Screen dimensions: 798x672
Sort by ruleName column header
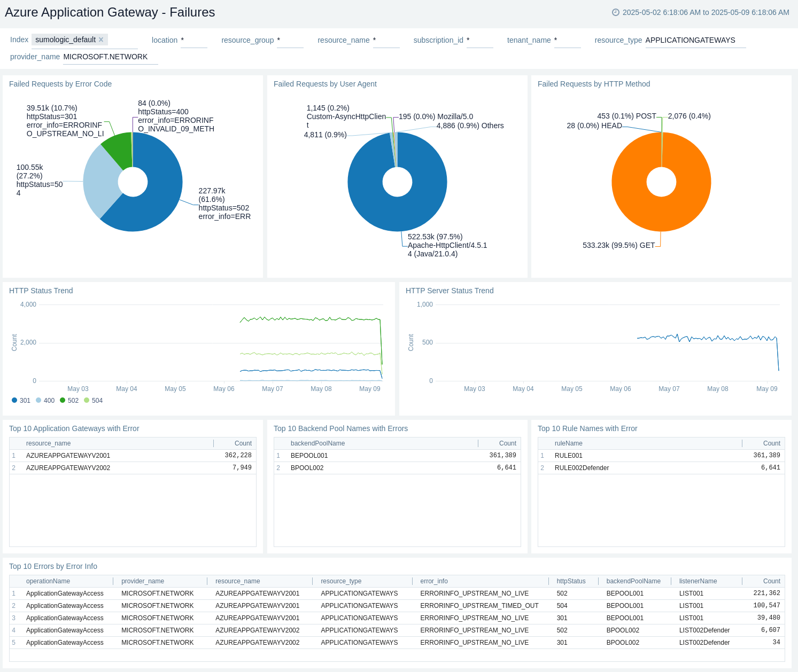coord(568,443)
